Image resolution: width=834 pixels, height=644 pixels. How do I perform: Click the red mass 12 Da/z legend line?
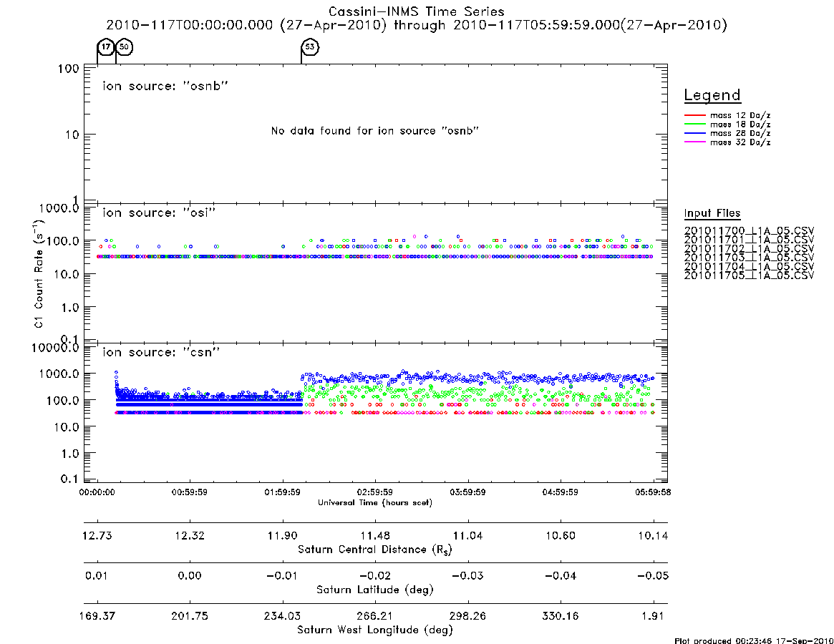694,115
